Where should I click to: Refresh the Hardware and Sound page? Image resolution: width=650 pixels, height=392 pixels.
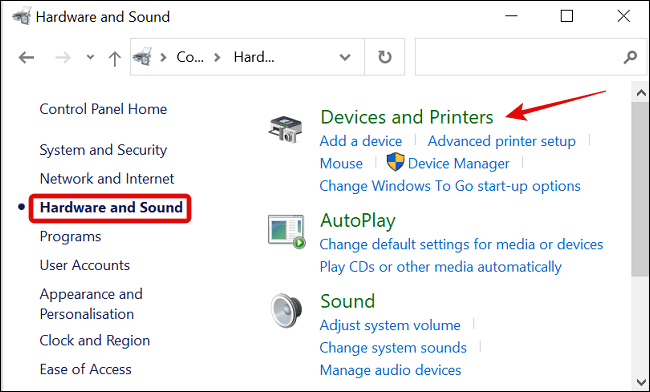coord(385,57)
